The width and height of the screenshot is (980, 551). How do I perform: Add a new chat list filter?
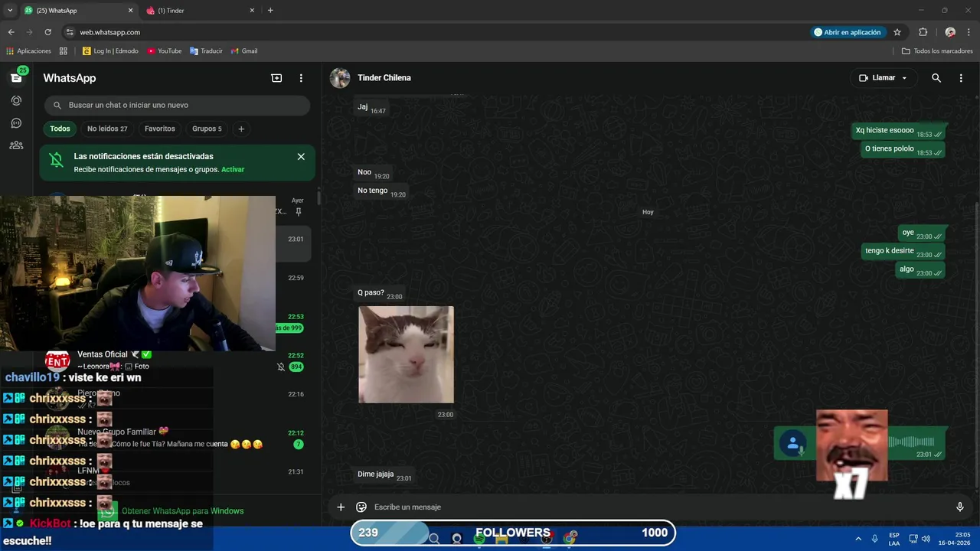click(x=241, y=129)
